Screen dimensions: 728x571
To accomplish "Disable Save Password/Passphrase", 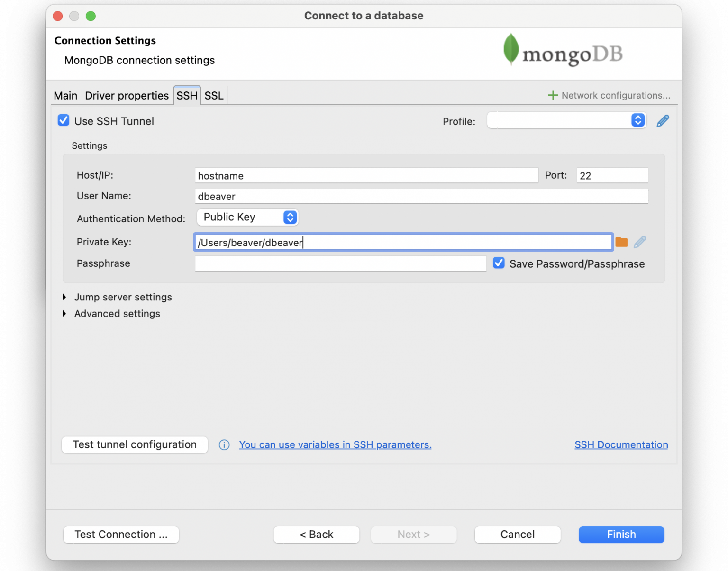I will [x=499, y=263].
